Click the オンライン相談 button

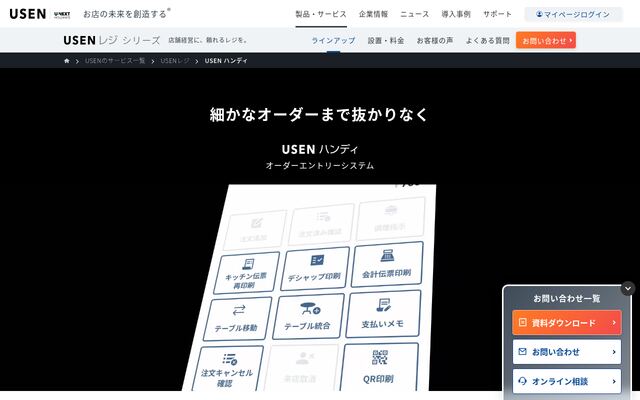point(567,381)
